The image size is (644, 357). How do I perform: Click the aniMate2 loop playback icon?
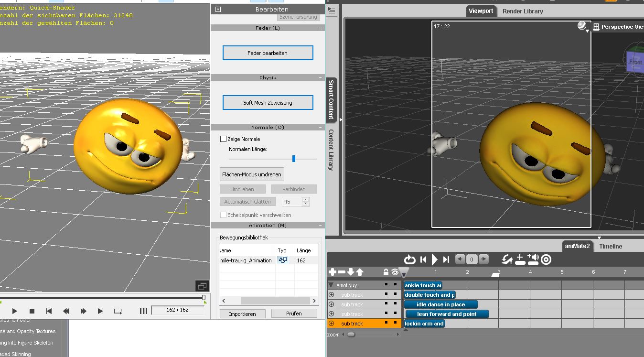[x=409, y=260]
